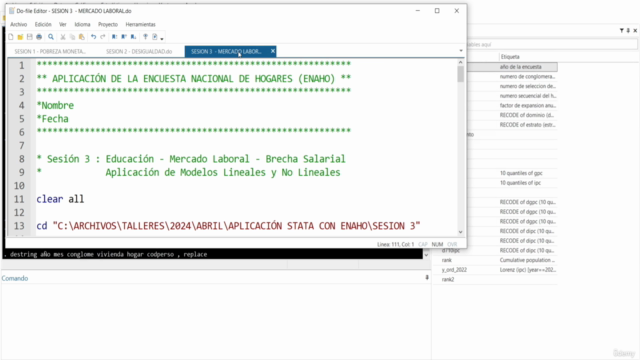Image resolution: width=640 pixels, height=360 pixels.
Task: Select 'numero de conglomera...' variable label
Action: 527,77
